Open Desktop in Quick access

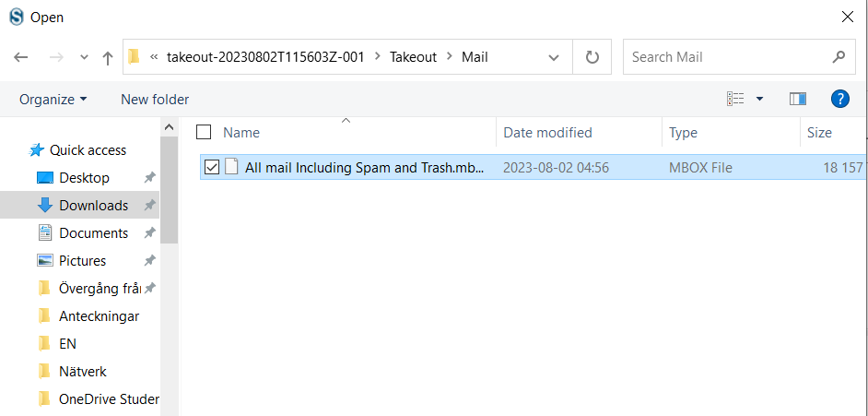(84, 178)
